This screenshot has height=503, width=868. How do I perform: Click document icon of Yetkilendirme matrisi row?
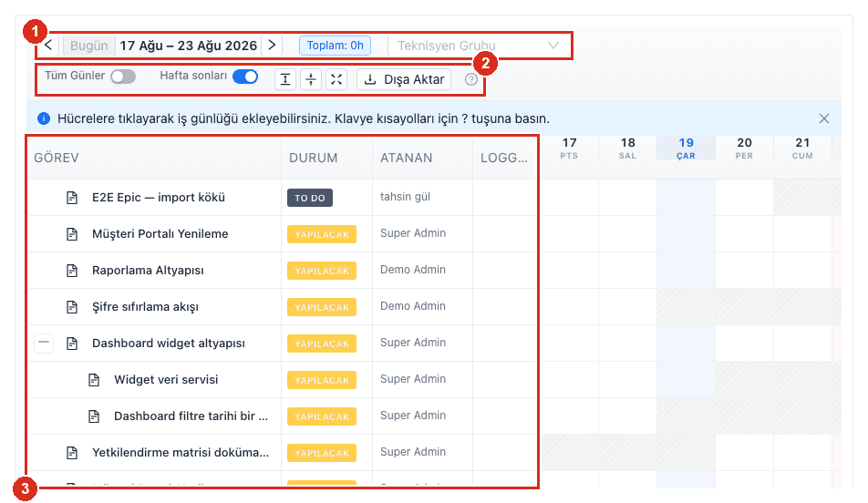72,453
